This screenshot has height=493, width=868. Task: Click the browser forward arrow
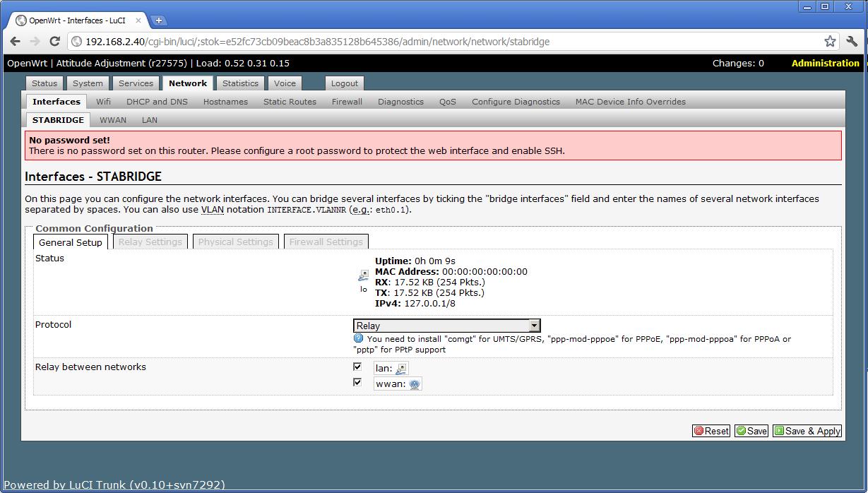[35, 42]
